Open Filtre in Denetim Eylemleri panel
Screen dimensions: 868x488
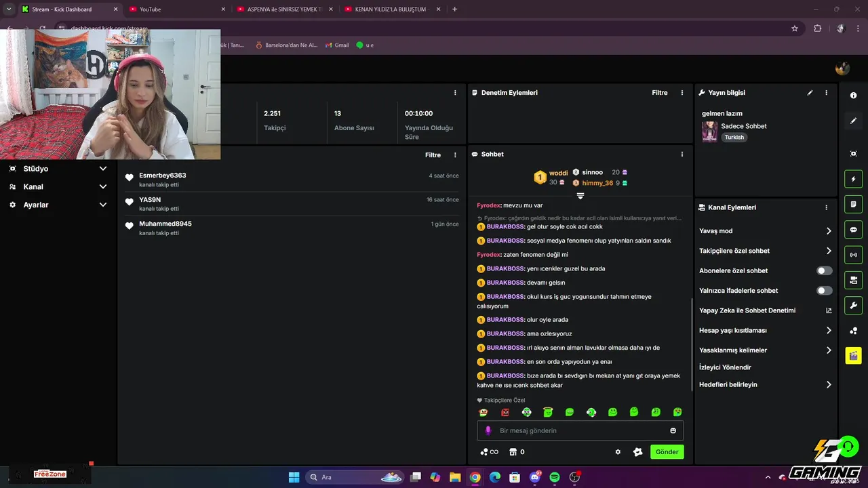click(x=660, y=93)
